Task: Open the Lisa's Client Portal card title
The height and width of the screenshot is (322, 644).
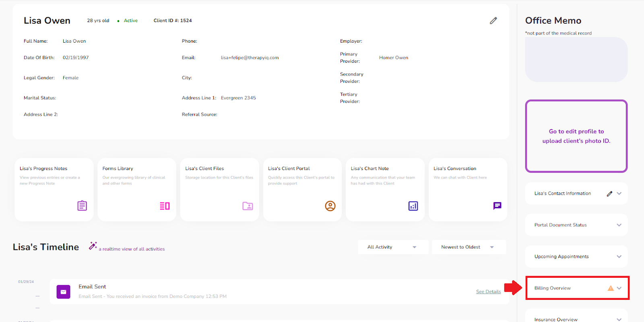Action: point(289,169)
